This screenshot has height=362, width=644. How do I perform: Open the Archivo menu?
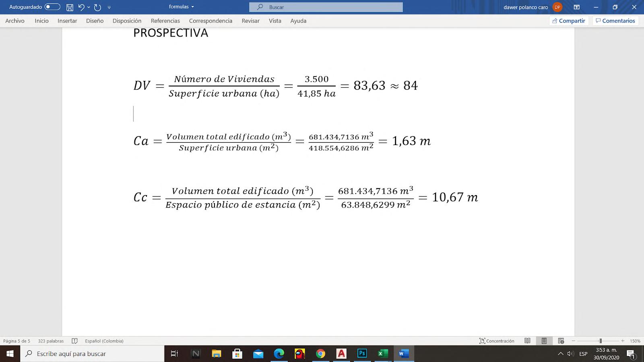click(x=15, y=21)
